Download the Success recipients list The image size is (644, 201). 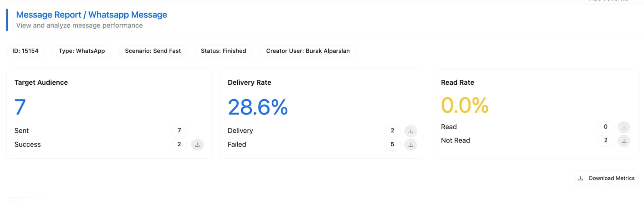[197, 145]
